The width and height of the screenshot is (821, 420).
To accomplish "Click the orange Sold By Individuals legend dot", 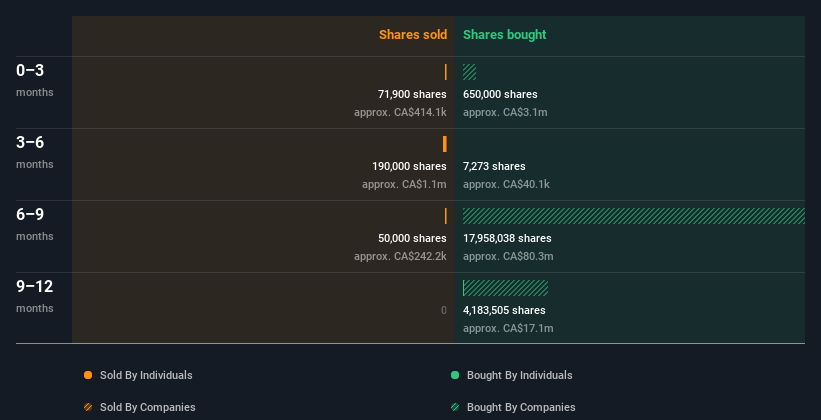I will click(x=88, y=375).
